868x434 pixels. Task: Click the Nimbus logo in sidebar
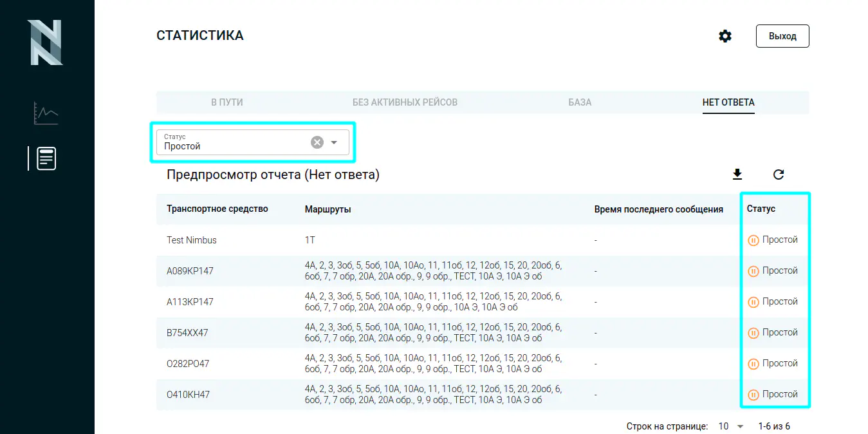coord(45,42)
